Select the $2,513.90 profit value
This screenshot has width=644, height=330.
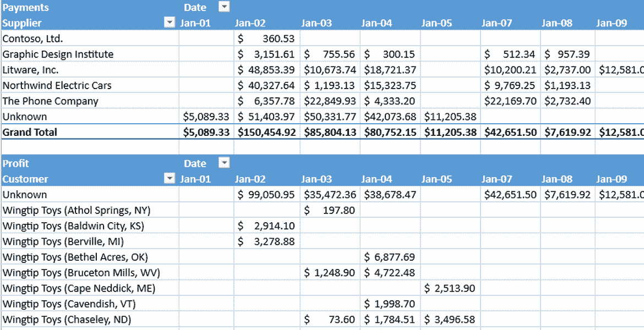pyautogui.click(x=450, y=288)
